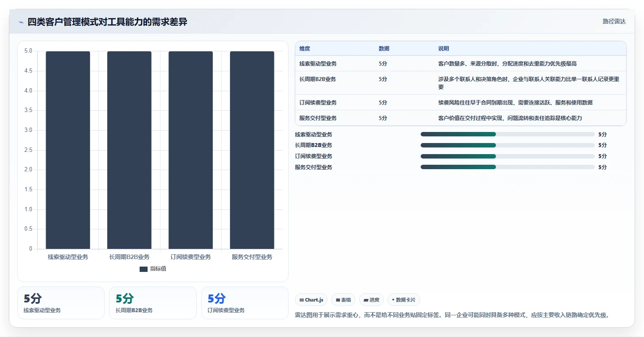Screen dimensions: 644x337
Task: Click the 线索驱动型业务 progress row label
Action: 313,134
